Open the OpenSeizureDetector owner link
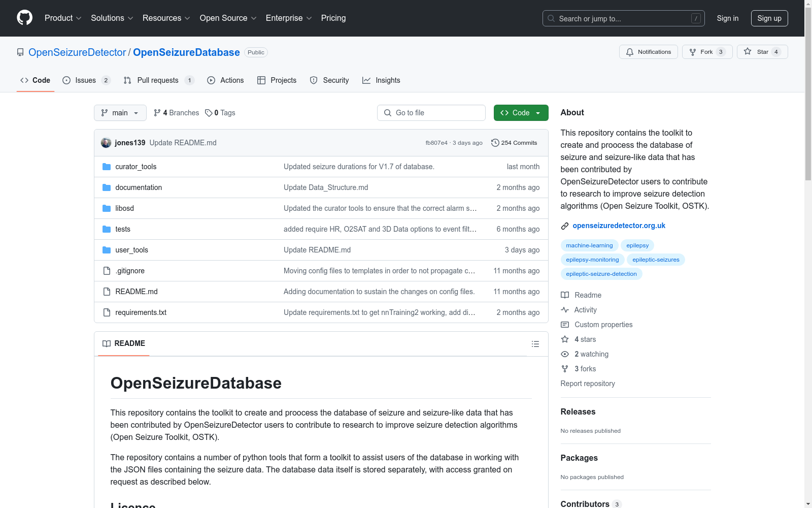The width and height of the screenshot is (812, 508). coord(77,52)
